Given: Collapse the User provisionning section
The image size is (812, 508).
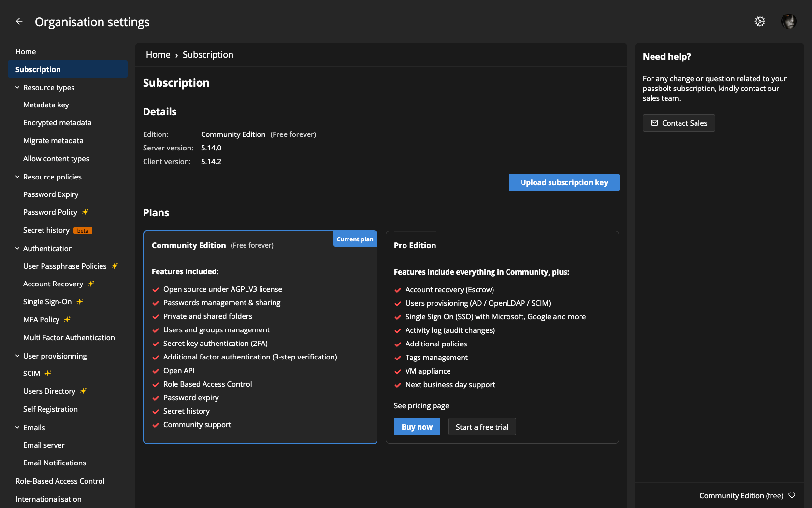Looking at the screenshot, I should click(x=17, y=356).
